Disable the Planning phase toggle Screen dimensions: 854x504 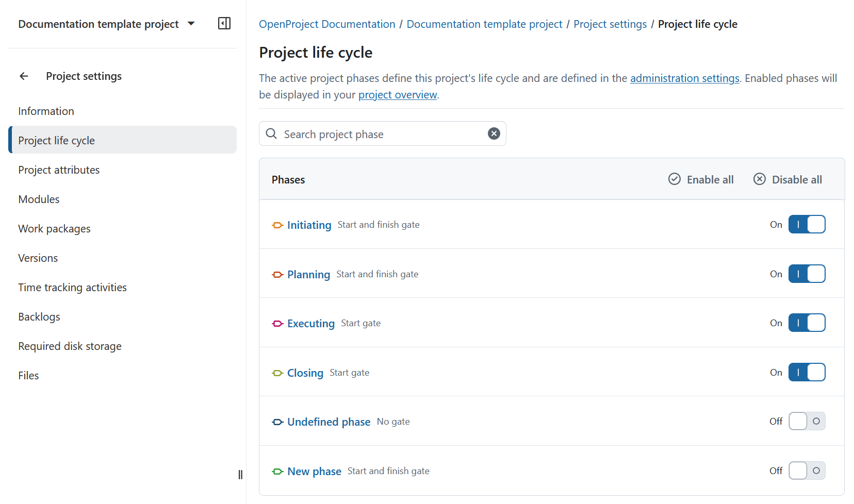(807, 274)
